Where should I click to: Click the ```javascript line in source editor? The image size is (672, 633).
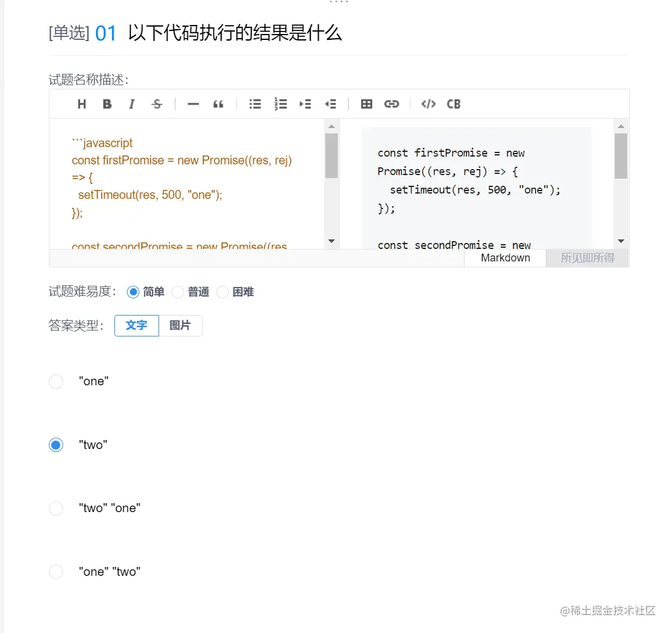(102, 142)
